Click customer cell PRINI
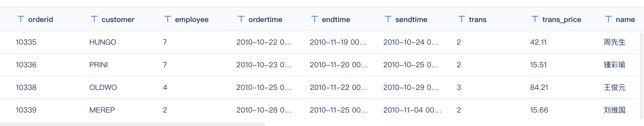 [98, 65]
